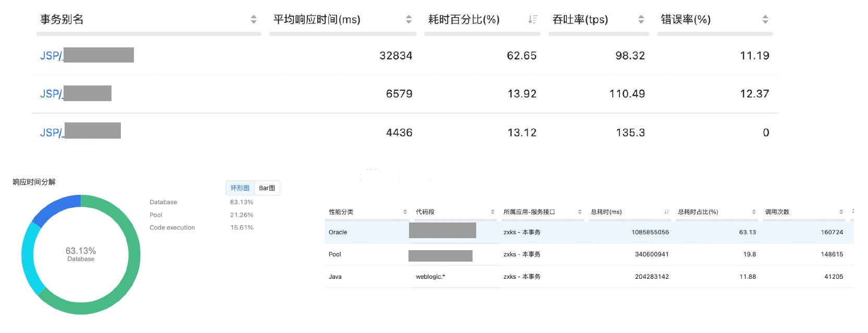
Task: Click the 总耗时占比(%) sort arrows
Action: tap(753, 212)
